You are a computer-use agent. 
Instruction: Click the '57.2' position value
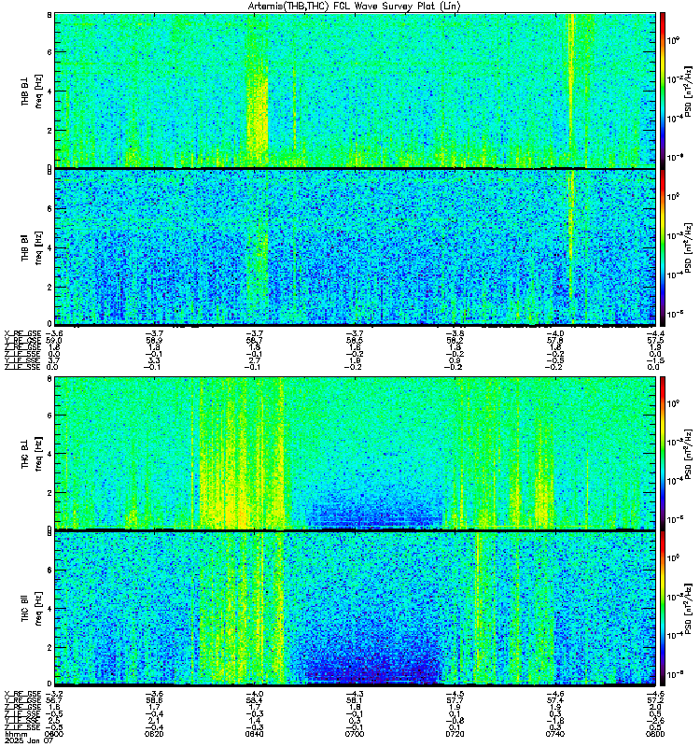(x=656, y=700)
